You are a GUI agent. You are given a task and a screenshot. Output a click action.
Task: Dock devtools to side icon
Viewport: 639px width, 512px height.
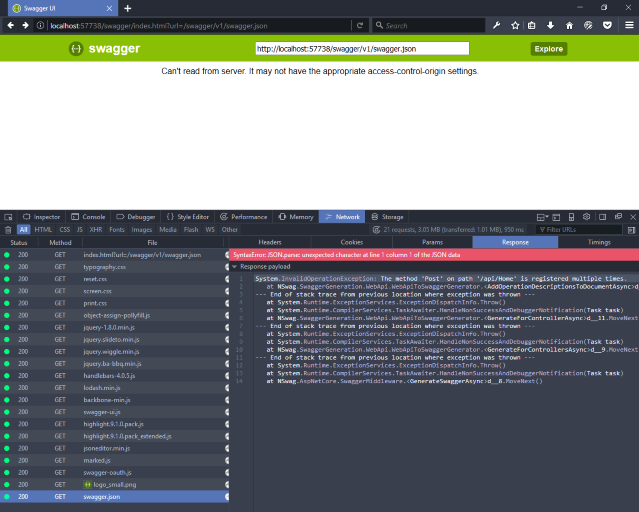[602, 217]
